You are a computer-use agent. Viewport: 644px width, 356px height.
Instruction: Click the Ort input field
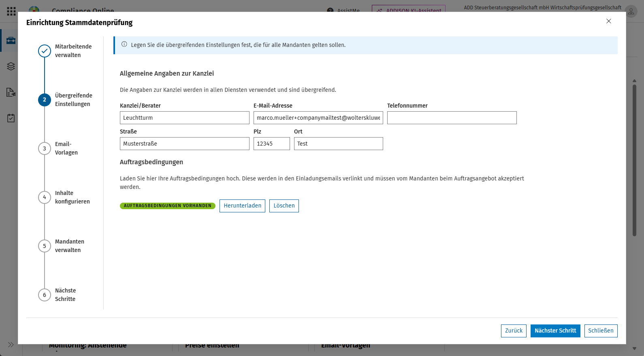[x=339, y=144]
